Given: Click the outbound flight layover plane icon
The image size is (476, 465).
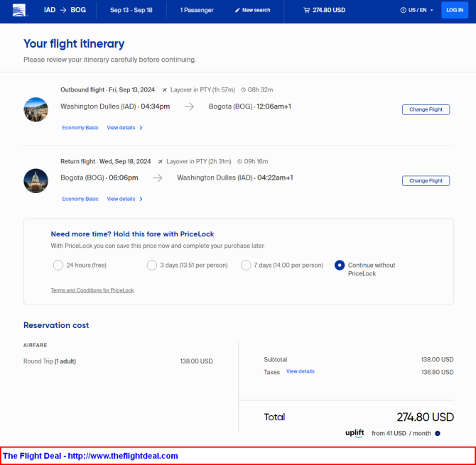Looking at the screenshot, I should [x=165, y=89].
